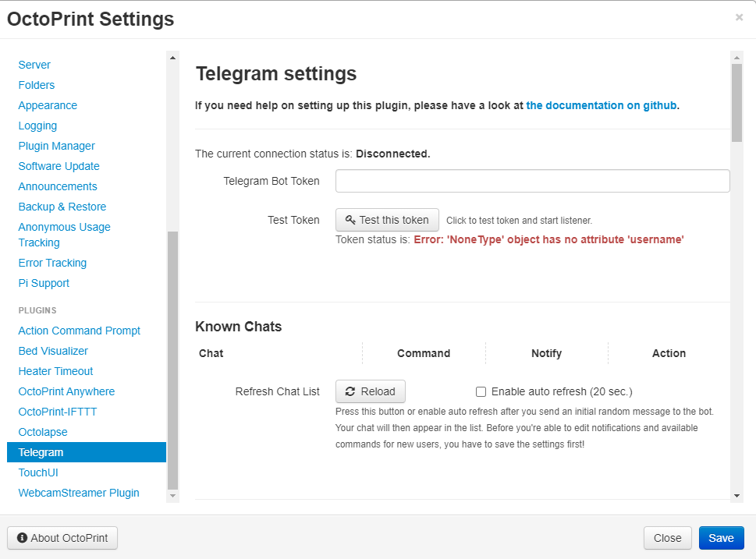756x559 pixels.
Task: Enable auto refresh checkbox
Action: 481,392
